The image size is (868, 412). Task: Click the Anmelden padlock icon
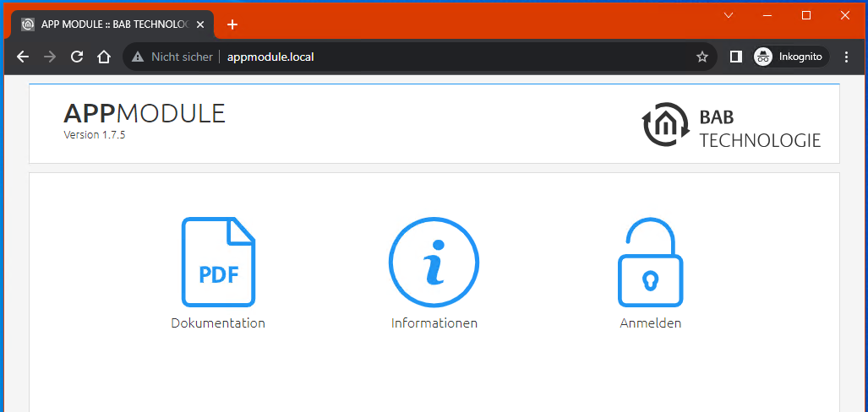(651, 262)
